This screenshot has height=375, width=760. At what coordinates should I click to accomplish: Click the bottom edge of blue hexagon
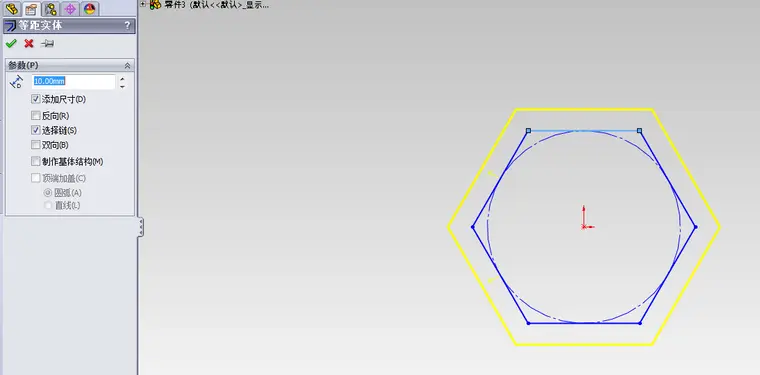(584, 323)
